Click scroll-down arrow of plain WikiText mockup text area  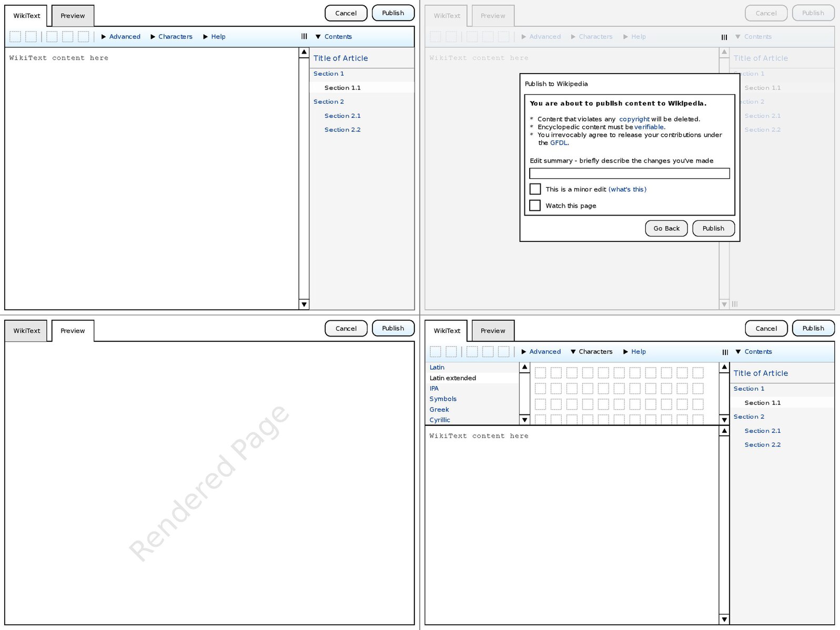click(304, 304)
